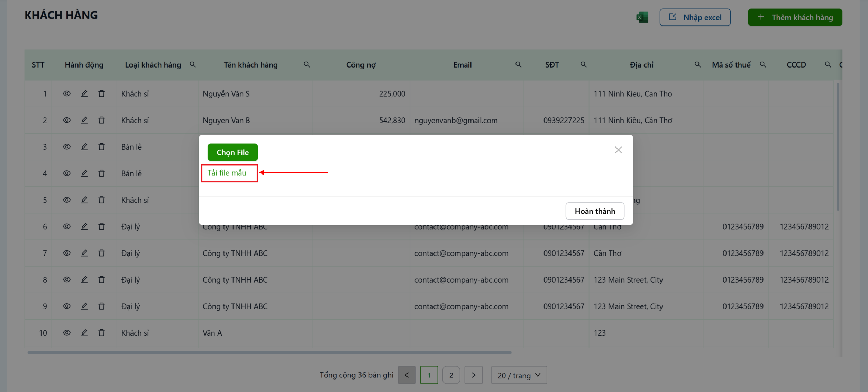
Task: Switch to page 2
Action: [x=451, y=375]
